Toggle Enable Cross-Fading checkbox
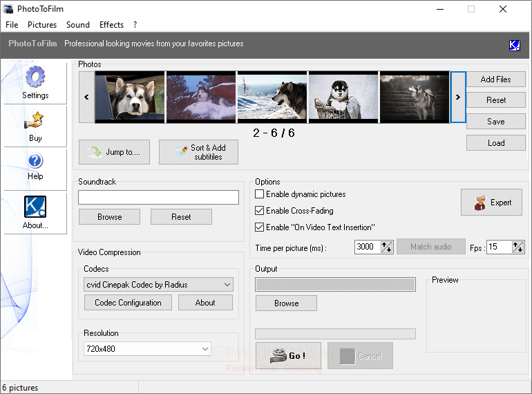Image resolution: width=532 pixels, height=394 pixels. pyautogui.click(x=259, y=211)
